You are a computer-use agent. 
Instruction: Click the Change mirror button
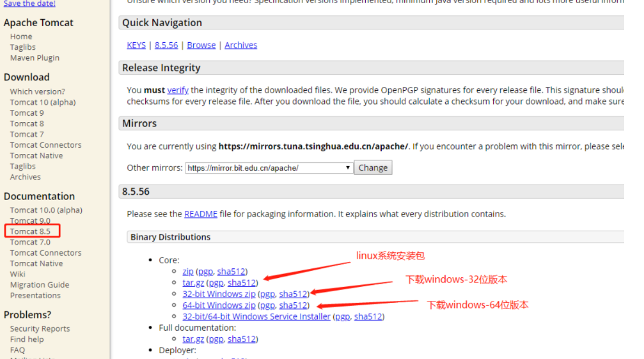pyautogui.click(x=373, y=168)
